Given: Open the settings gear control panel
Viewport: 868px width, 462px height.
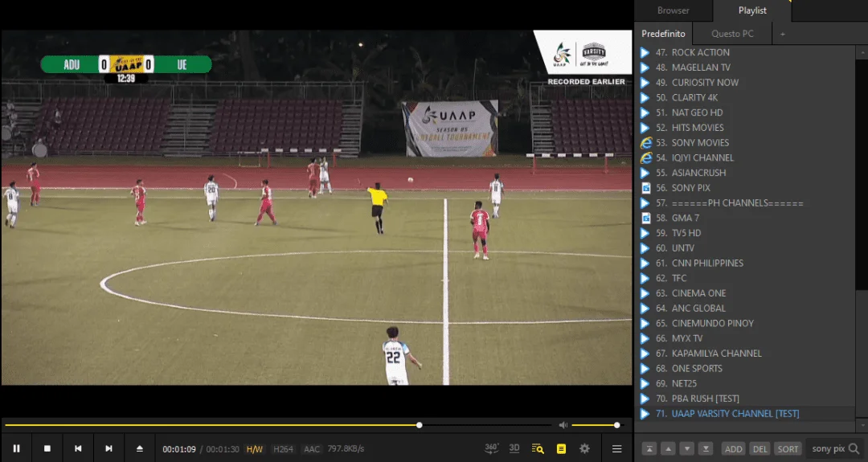Looking at the screenshot, I should [x=584, y=448].
